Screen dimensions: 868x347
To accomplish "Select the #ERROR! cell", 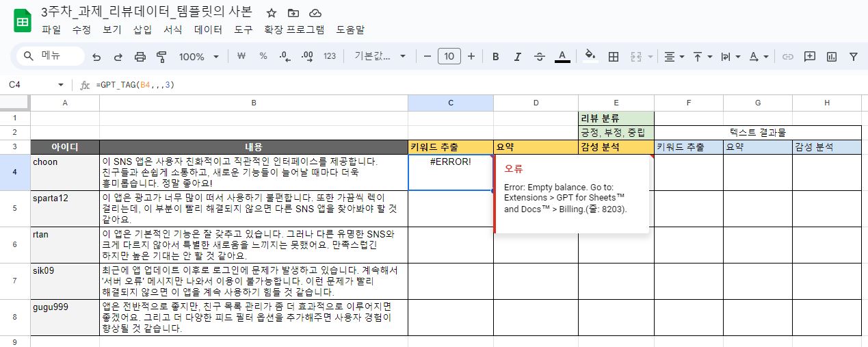I will coord(451,172).
